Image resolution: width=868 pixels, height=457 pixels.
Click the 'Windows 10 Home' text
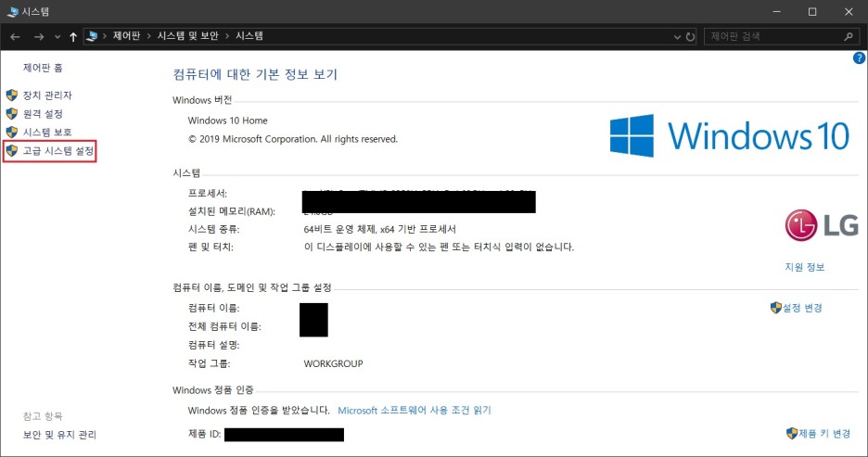[227, 121]
